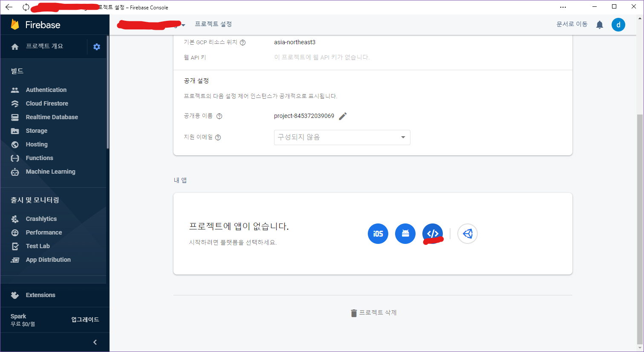Click the page vertical scrollbar
Image resolution: width=644 pixels, height=352 pixels.
[640, 230]
